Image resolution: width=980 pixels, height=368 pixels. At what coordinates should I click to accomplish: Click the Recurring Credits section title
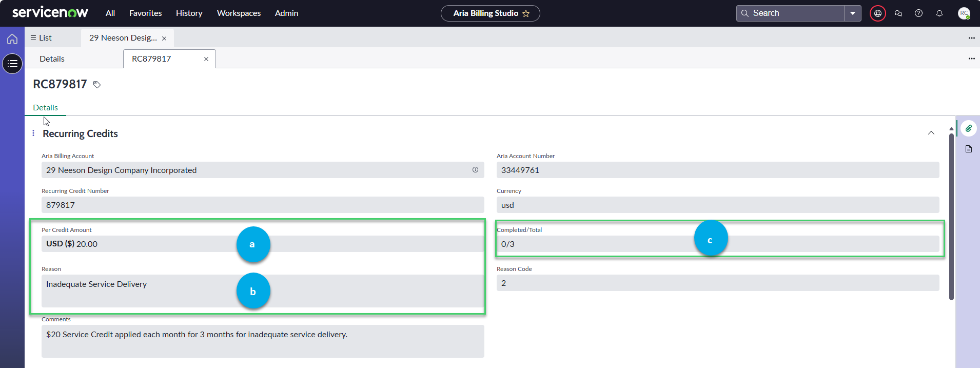click(x=80, y=133)
